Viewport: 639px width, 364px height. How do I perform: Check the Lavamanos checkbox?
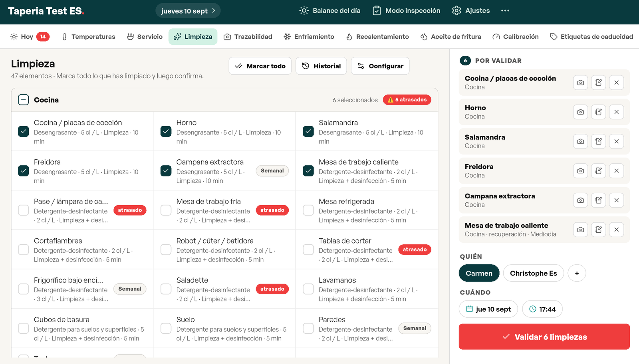pos(308,289)
